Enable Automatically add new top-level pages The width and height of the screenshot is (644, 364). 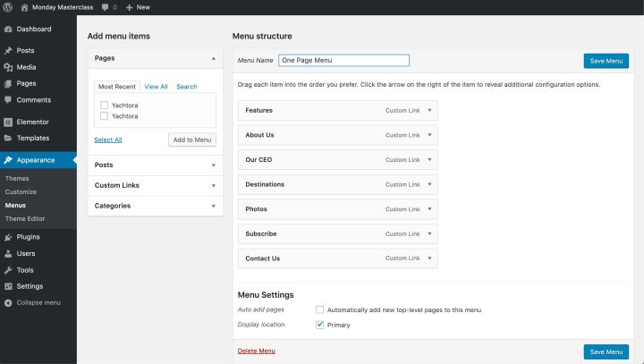[x=320, y=310]
